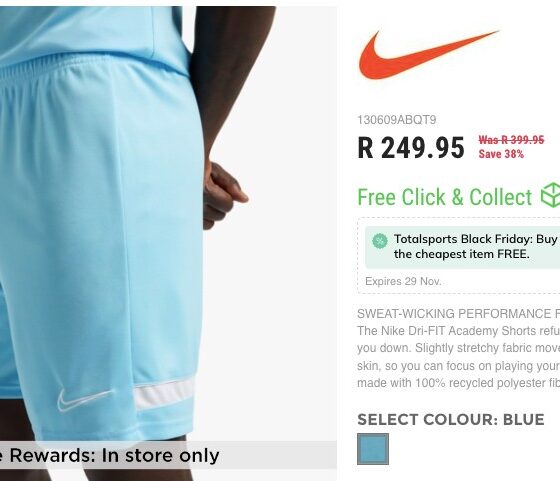
Task: Click the R 249.95 price
Action: (x=411, y=147)
